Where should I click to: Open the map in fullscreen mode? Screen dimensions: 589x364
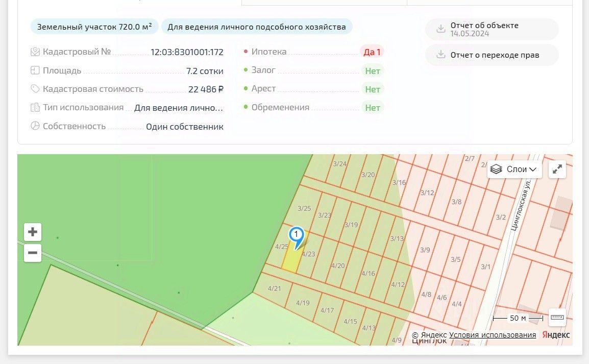(557, 169)
